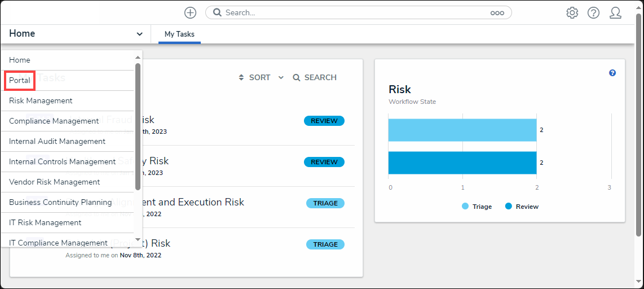Switch to the My Tasks tab

[179, 34]
